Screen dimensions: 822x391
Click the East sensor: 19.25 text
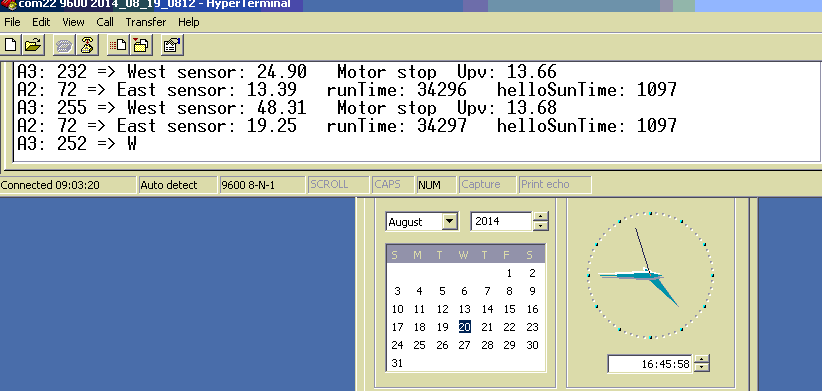[207, 126]
